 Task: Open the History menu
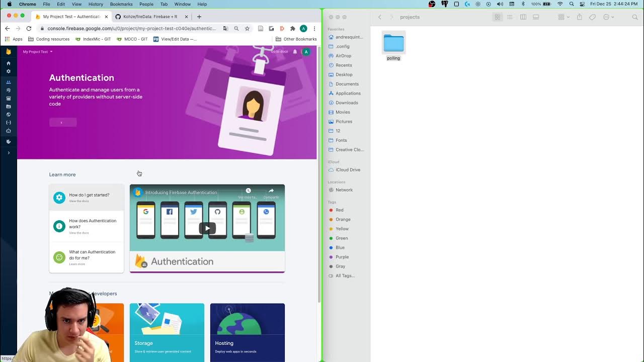pyautogui.click(x=96, y=4)
